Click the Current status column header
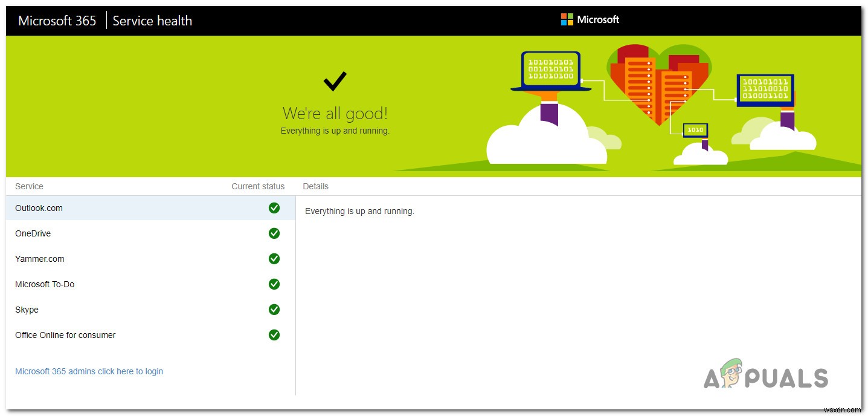 (x=258, y=186)
